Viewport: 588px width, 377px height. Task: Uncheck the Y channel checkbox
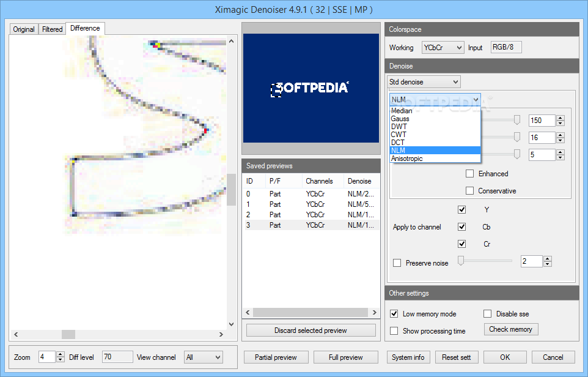[461, 209]
